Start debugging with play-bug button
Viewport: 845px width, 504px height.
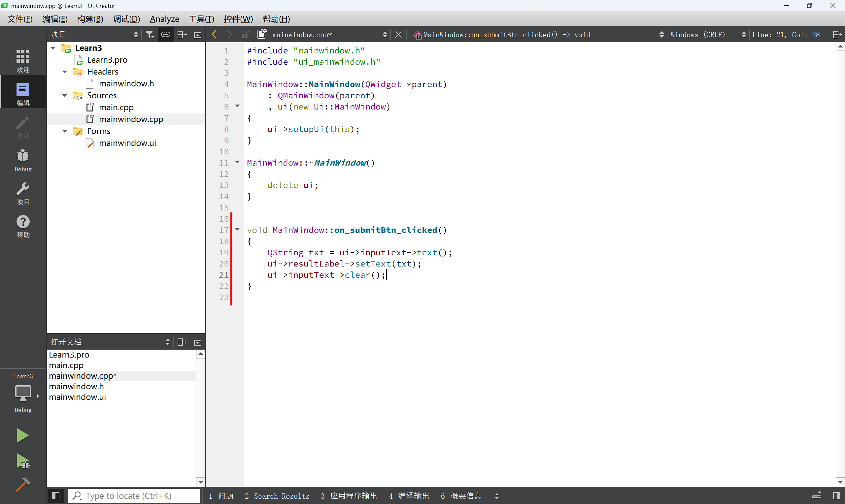[23, 461]
